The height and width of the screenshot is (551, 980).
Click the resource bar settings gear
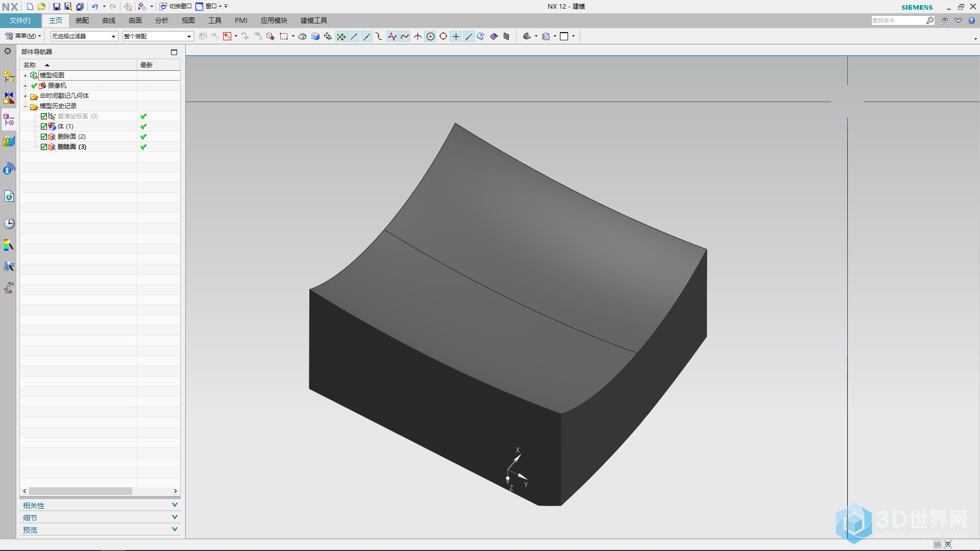tap(8, 51)
